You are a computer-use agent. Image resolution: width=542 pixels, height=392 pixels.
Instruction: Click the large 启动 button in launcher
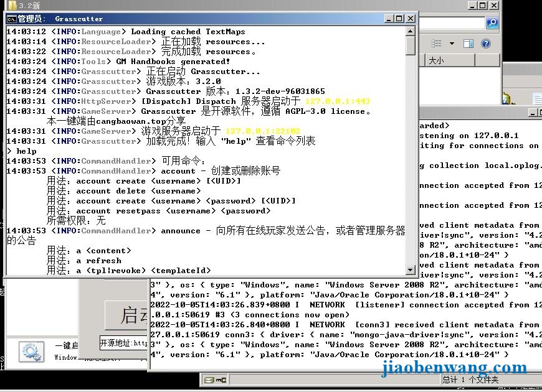[x=127, y=315]
